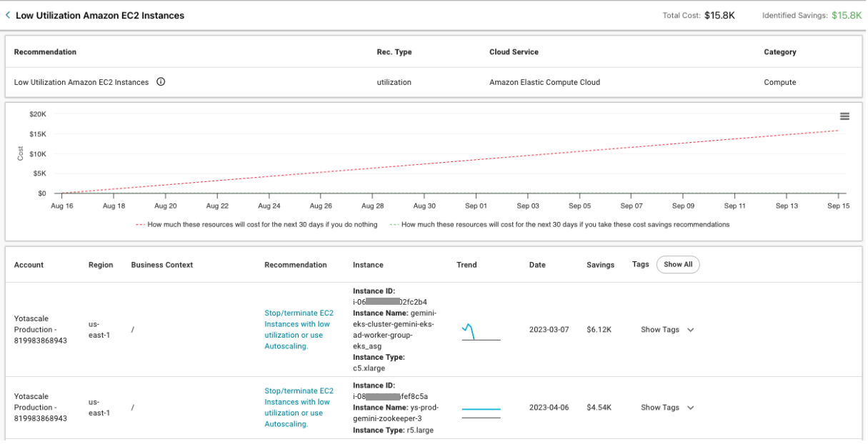Click the Instance column header
Image resolution: width=868 pixels, height=444 pixels.
368,265
